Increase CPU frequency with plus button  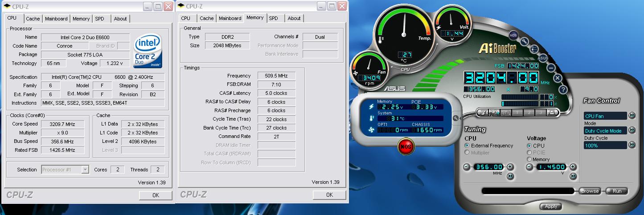(510, 167)
